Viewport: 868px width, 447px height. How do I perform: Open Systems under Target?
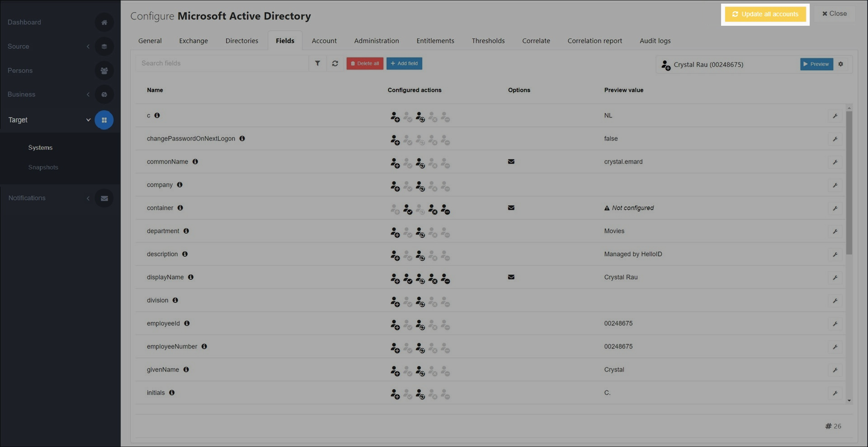[40, 148]
